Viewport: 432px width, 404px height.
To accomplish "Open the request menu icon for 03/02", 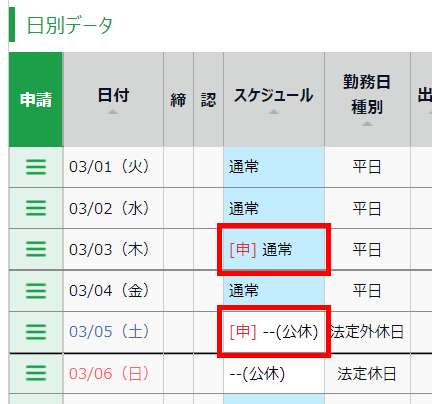I will (36, 208).
